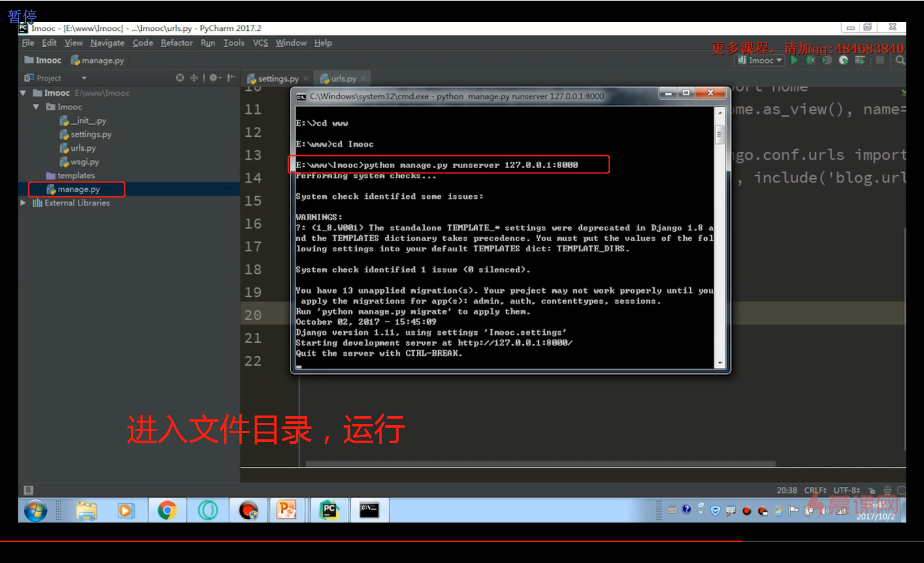This screenshot has width=924, height=563.
Task: Click the cmd window scrollbar up arrow
Action: click(x=720, y=112)
